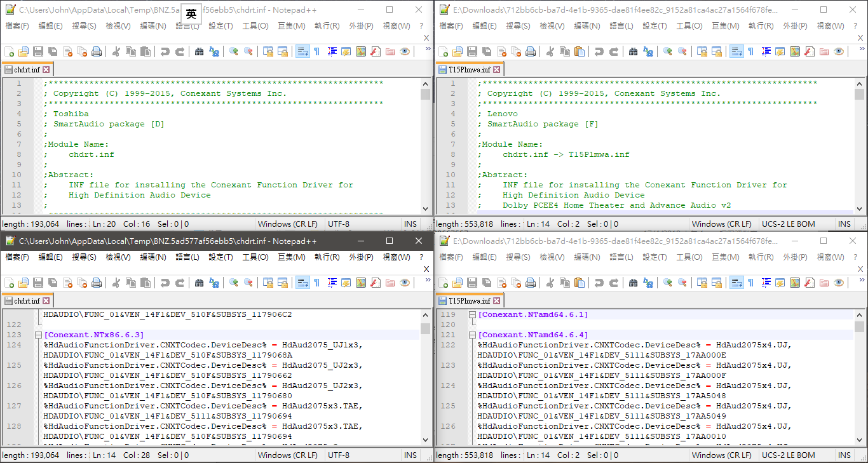Collapse [Conexant.NTamd64.6.1] fold marker at line 119
Image resolution: width=868 pixels, height=463 pixels.
coord(473,314)
